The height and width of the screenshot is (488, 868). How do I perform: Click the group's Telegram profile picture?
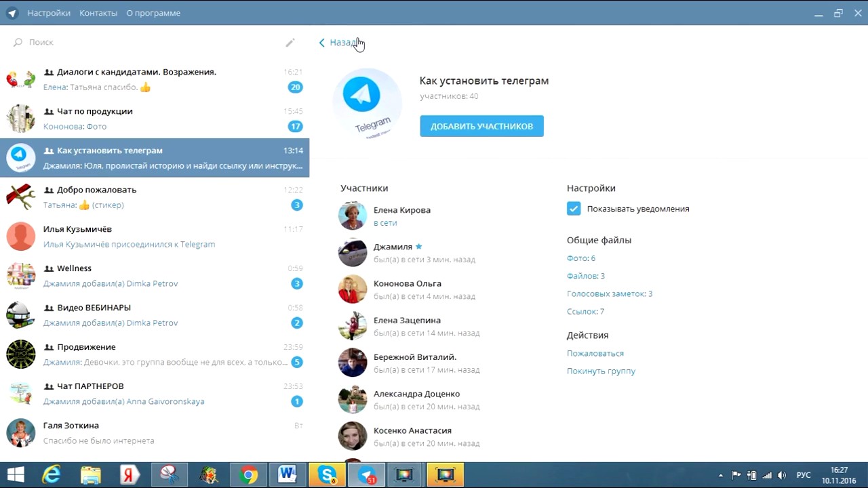(367, 103)
